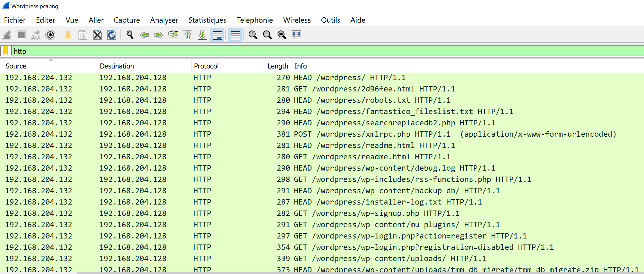Select the GET wp-content/uploads/ packet row
This screenshot has width=644, height=274.
pos(322,259)
